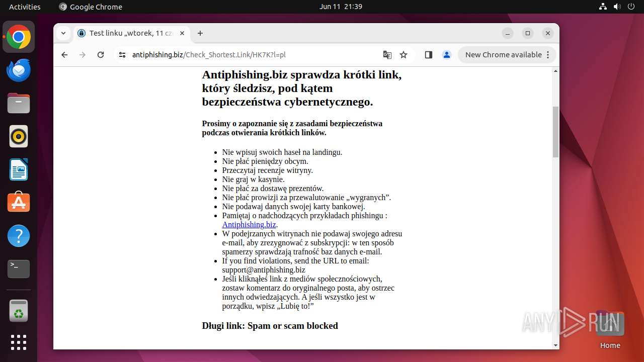Open network status icon in top bar
The height and width of the screenshot is (362, 644).
[x=603, y=7]
